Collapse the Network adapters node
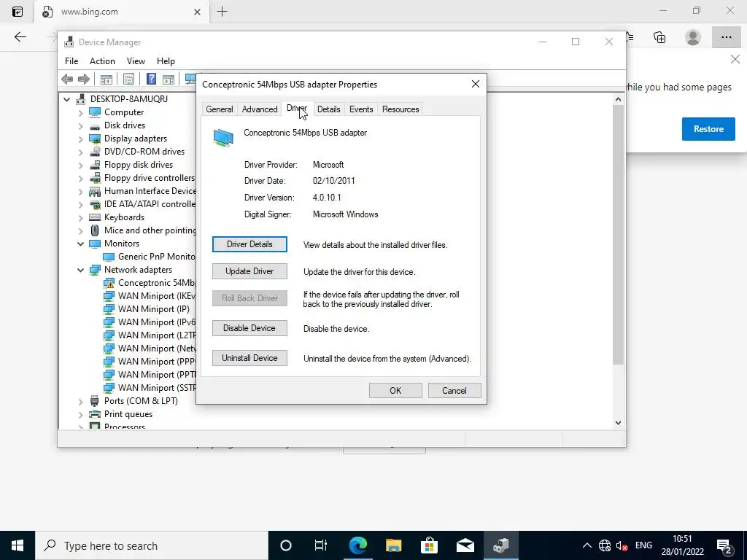 coord(80,270)
